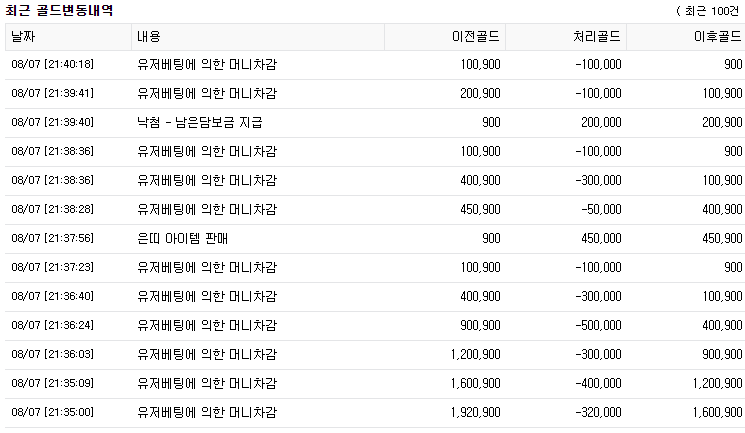The width and height of the screenshot is (745, 433).
Task: Click the 08/07 [21:36:03] date cell
Action: 52,354
